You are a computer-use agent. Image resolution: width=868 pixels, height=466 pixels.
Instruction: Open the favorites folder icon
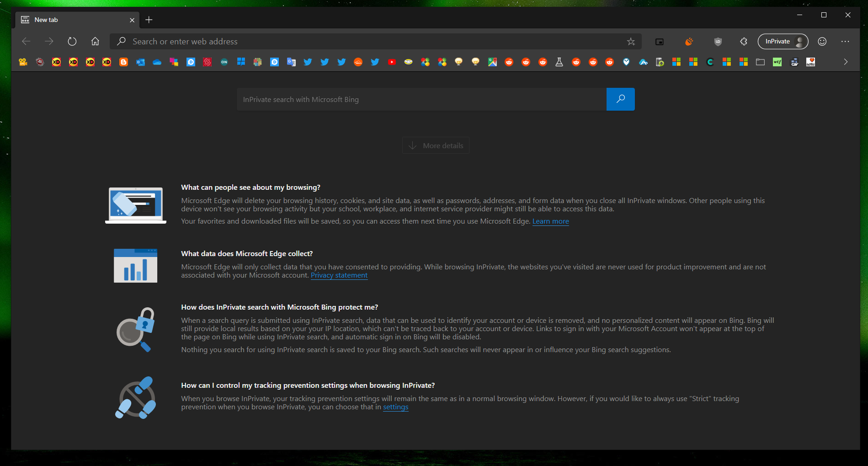click(x=760, y=62)
